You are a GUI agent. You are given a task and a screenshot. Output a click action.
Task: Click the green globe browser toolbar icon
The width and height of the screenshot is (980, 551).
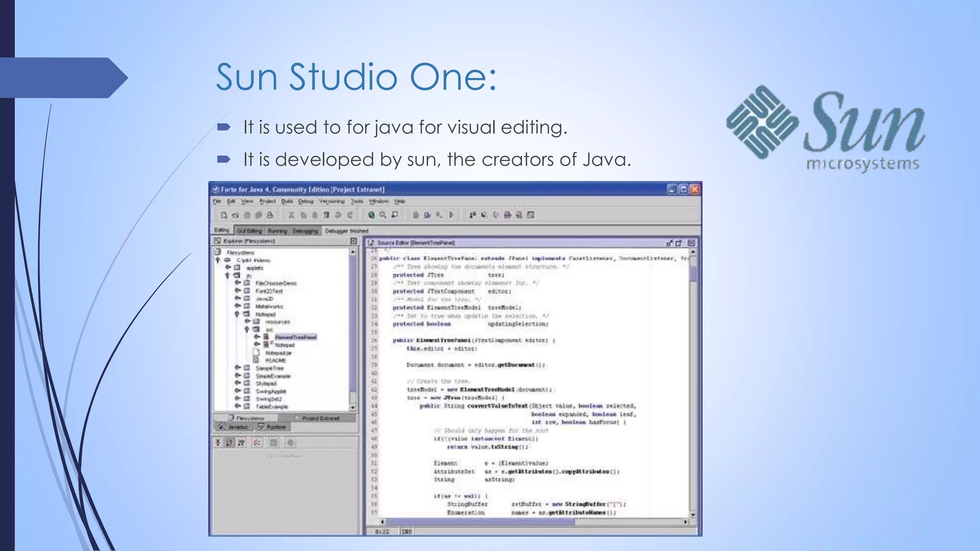[x=371, y=215]
